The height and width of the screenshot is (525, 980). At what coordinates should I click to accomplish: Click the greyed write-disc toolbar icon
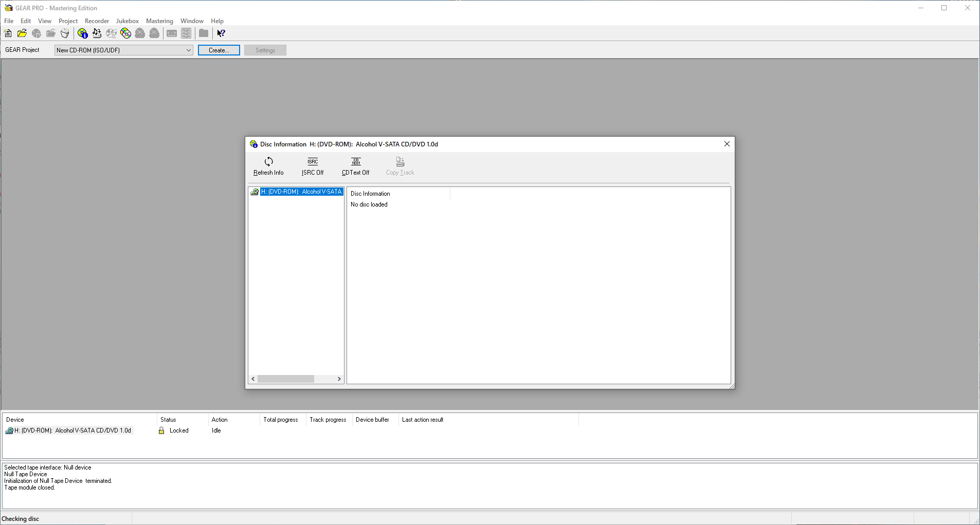(x=111, y=33)
